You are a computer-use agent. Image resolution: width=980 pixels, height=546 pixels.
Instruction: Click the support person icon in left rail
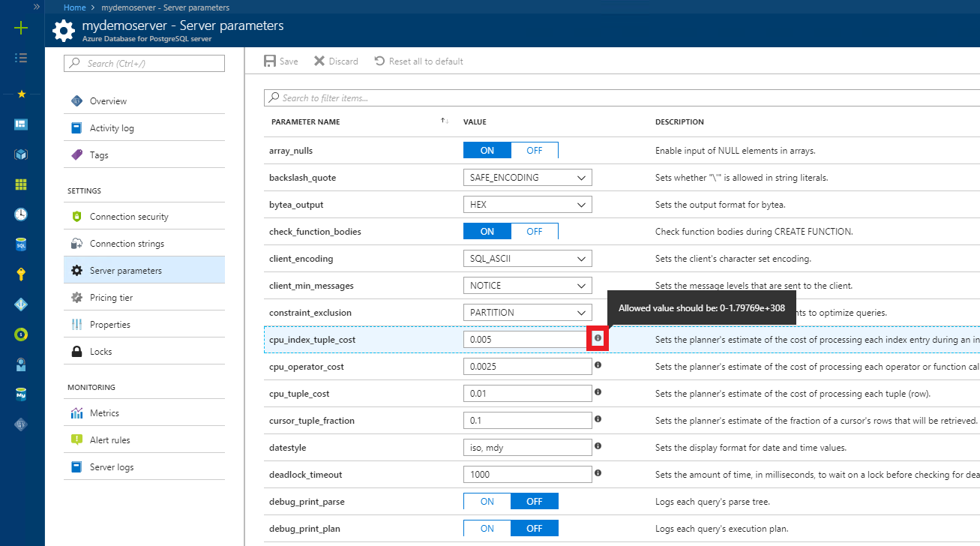click(21, 364)
